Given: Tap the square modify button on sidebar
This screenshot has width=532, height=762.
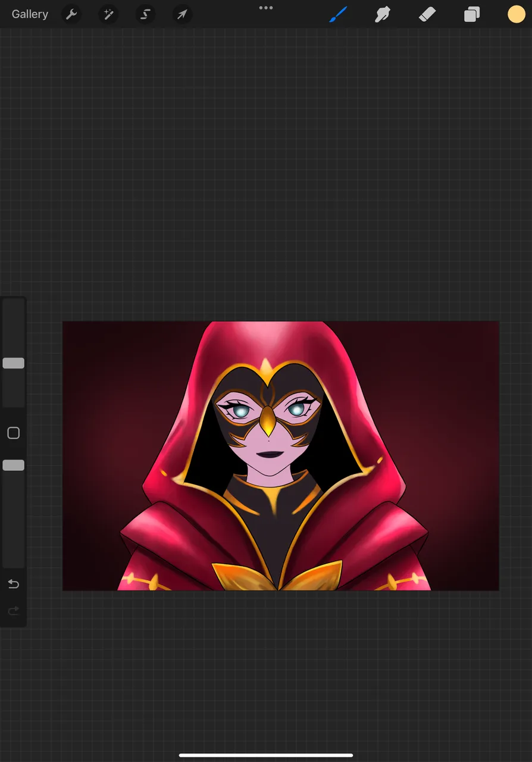Looking at the screenshot, I should tap(13, 433).
